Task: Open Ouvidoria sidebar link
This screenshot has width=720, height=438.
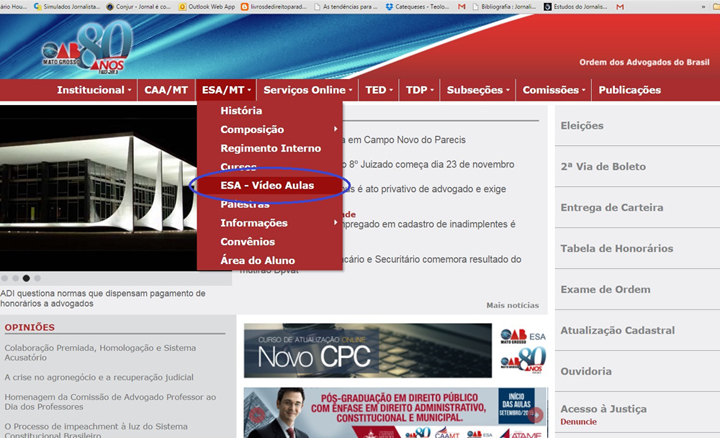Action: [586, 371]
